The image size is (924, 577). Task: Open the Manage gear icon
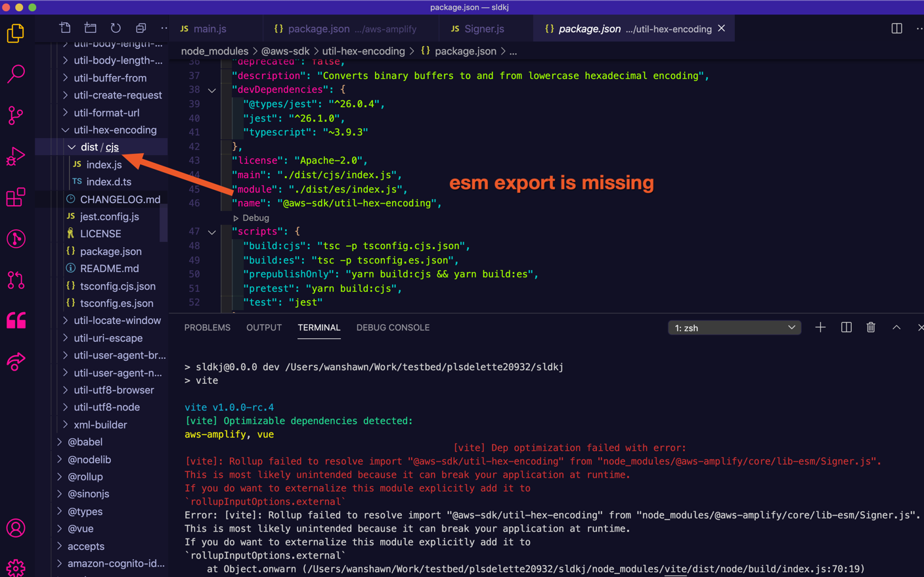[x=16, y=568]
